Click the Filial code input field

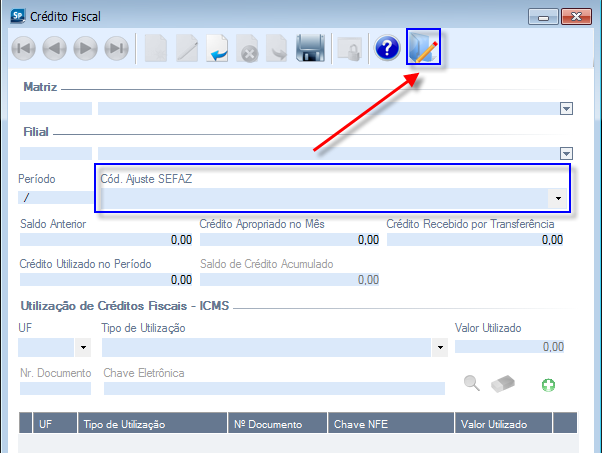click(x=56, y=154)
